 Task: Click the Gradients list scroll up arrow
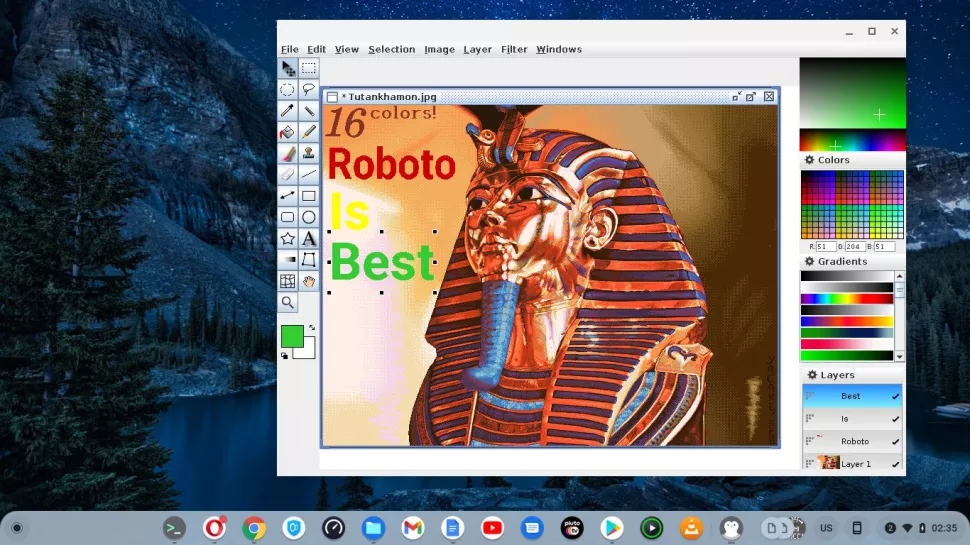[899, 276]
